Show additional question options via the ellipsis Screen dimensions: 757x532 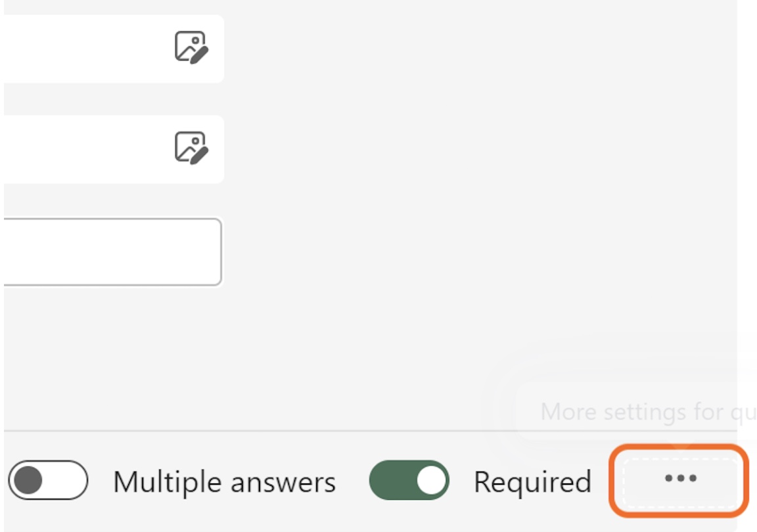(x=680, y=479)
